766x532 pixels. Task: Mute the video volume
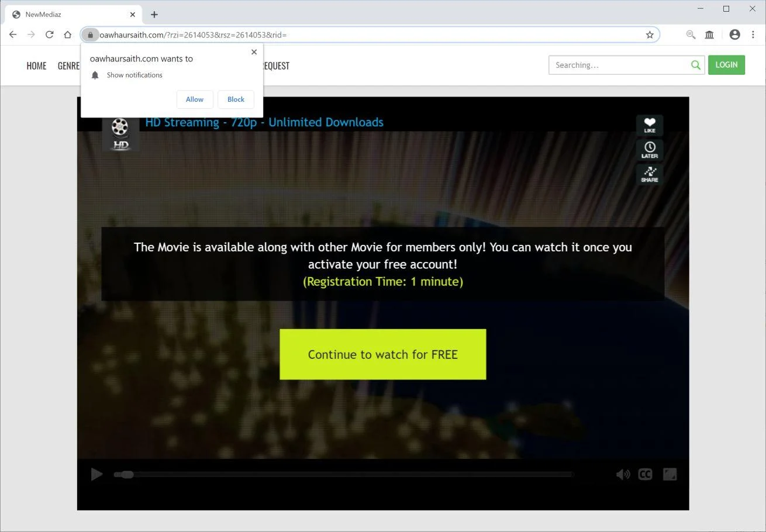pyautogui.click(x=623, y=474)
